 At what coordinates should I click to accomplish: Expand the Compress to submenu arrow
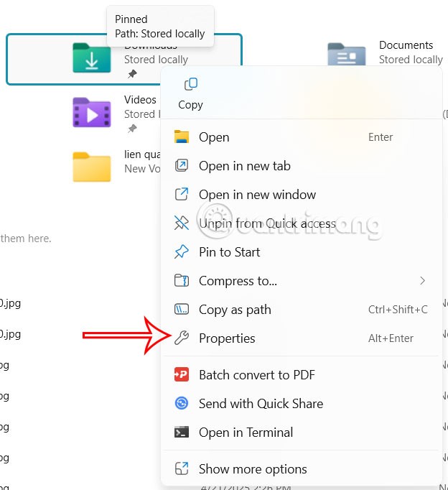(x=422, y=281)
